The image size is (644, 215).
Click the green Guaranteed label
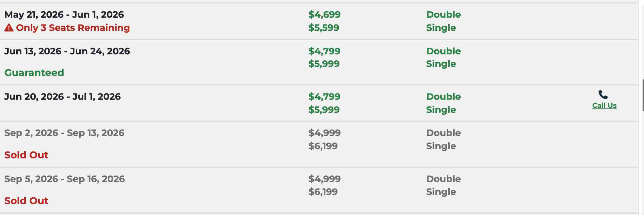34,73
